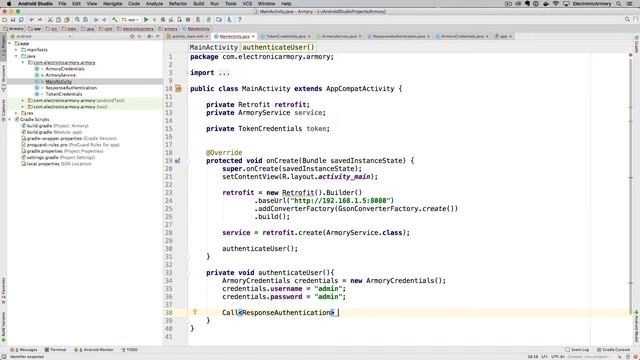Place cursor on baseUrl string on line 24
This screenshot has width=640, height=360.
(x=340, y=200)
